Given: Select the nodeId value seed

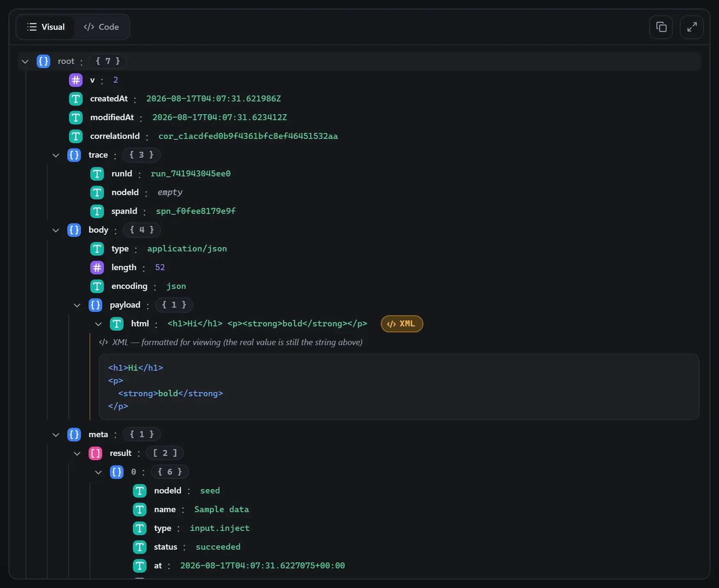Looking at the screenshot, I should [210, 491].
